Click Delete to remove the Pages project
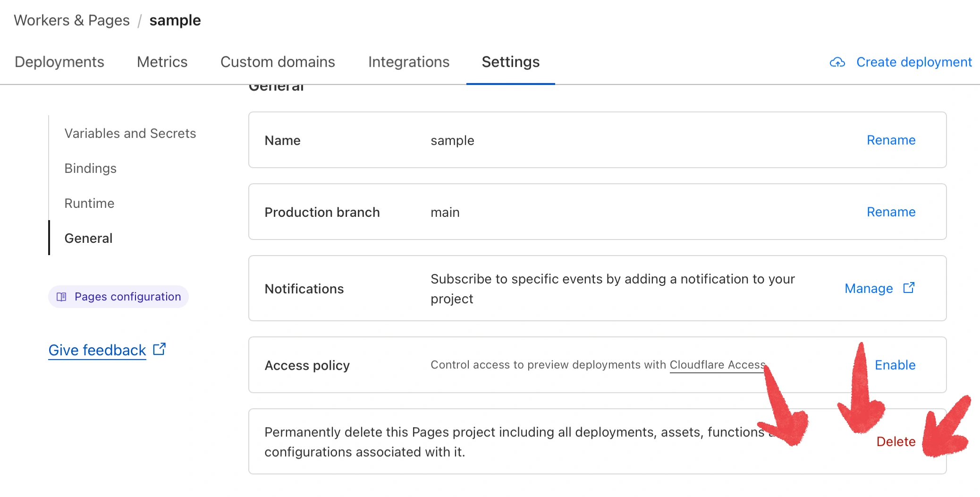The width and height of the screenshot is (980, 497). pyautogui.click(x=896, y=441)
